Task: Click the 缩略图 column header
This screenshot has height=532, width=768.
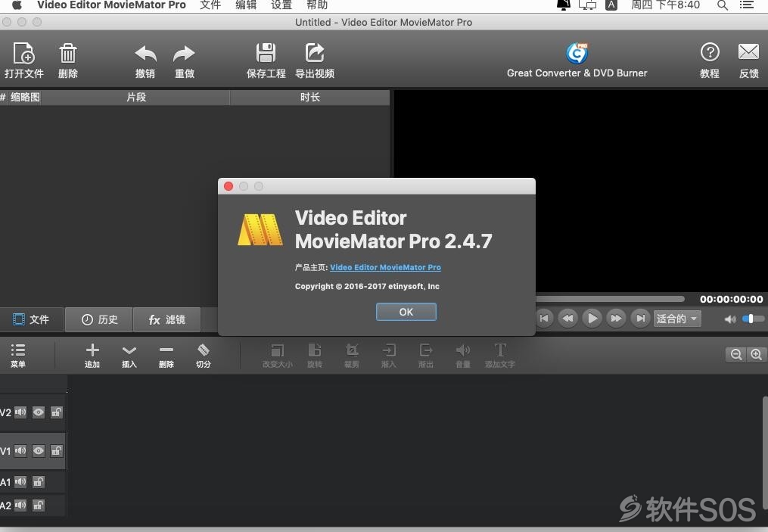Action: [25, 97]
